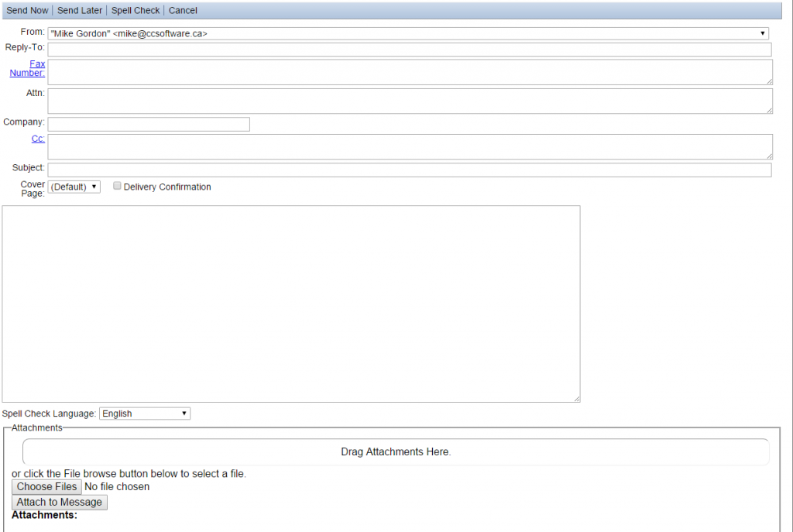Click Choose Files to browse for attachments
793x532 pixels.
tap(46, 486)
